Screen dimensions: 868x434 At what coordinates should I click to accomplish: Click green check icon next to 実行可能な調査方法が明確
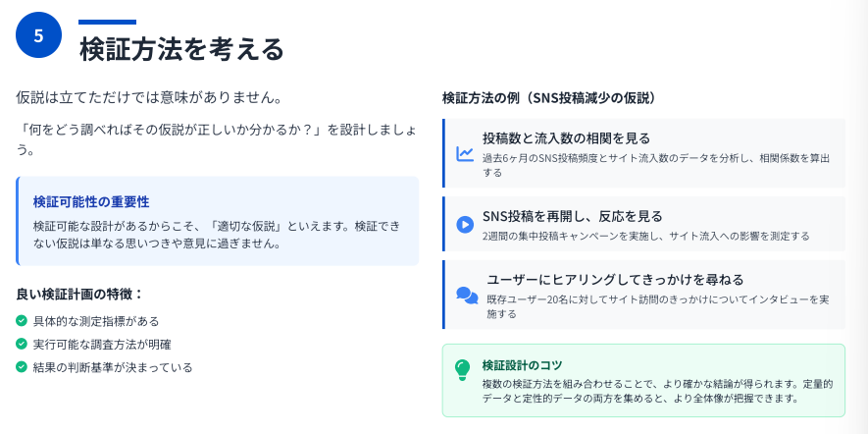pos(22,344)
